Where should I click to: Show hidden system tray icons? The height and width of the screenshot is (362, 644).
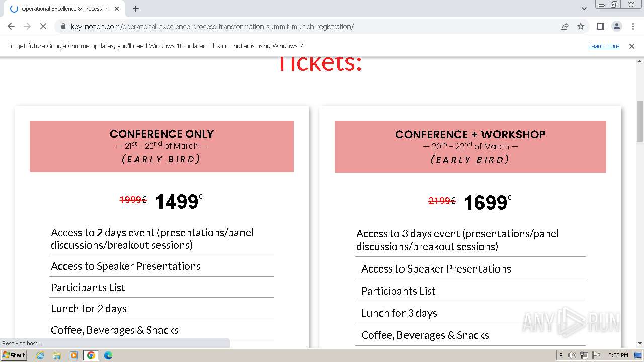[561, 355]
